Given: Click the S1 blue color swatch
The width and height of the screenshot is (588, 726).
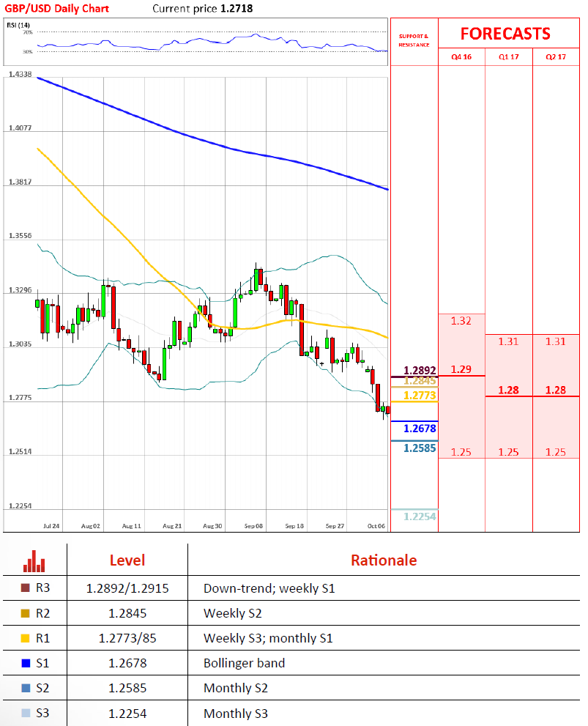Looking at the screenshot, I should [x=26, y=664].
